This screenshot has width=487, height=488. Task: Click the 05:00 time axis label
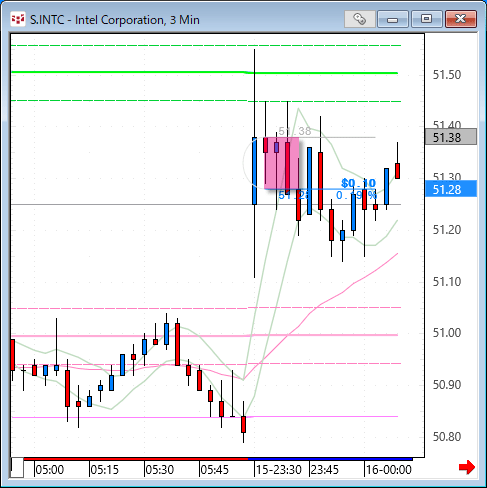[x=50, y=470]
